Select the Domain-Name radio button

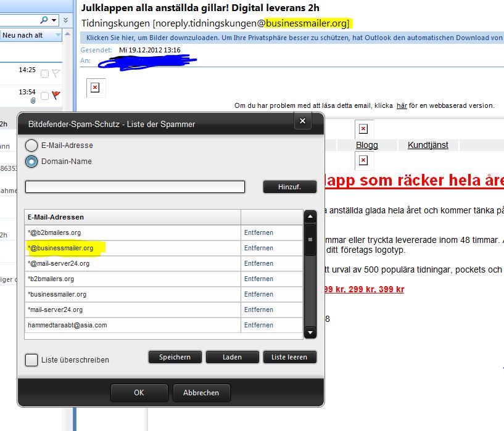pos(31,162)
